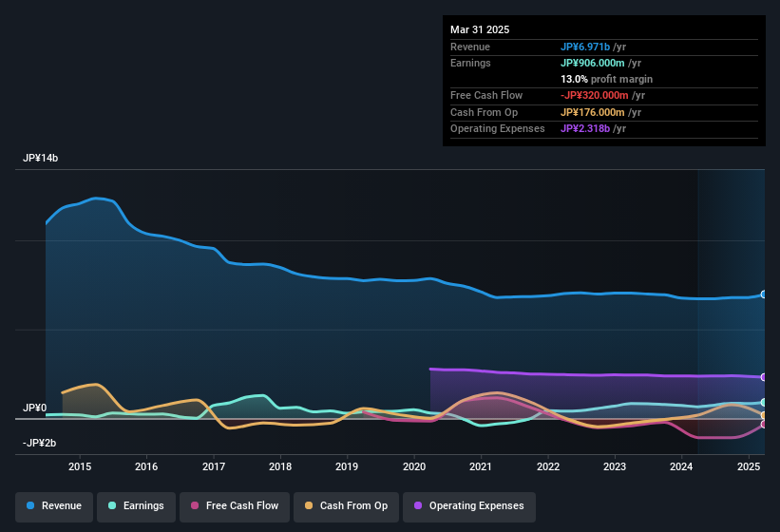
Task: Click the teal Earnings endpoint marker
Action: point(764,402)
